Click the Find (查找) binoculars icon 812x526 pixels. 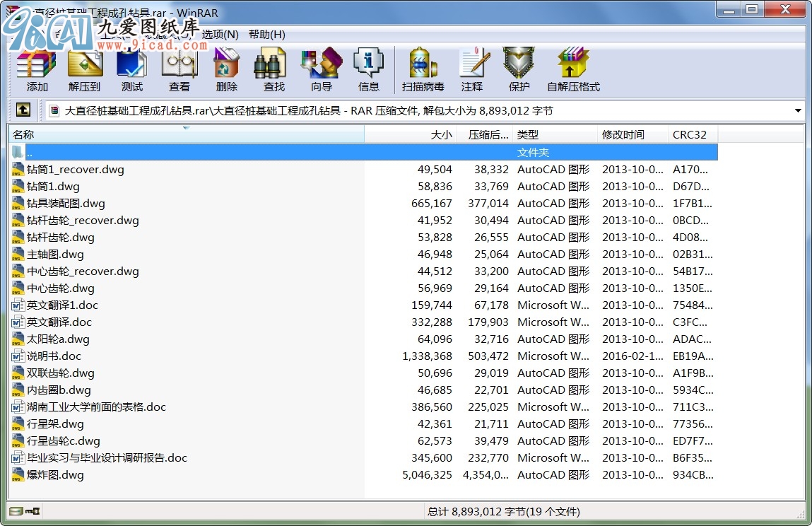(x=271, y=63)
